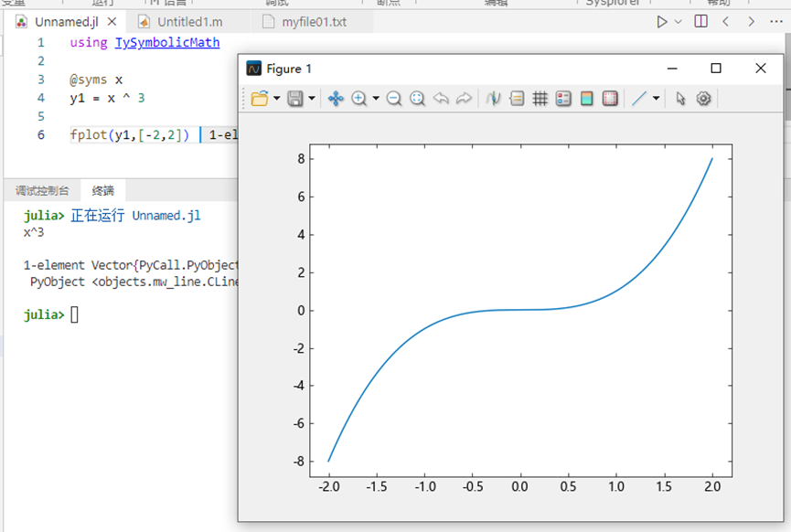Click the fplot(y1,[-2,2]) code line
The height and width of the screenshot is (532, 791).
[130, 134]
